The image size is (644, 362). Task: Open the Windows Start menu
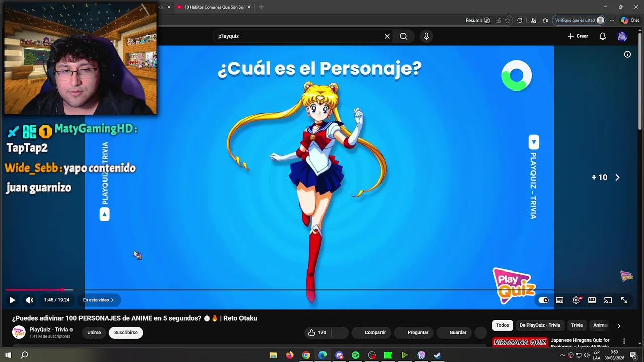pyautogui.click(x=8, y=355)
